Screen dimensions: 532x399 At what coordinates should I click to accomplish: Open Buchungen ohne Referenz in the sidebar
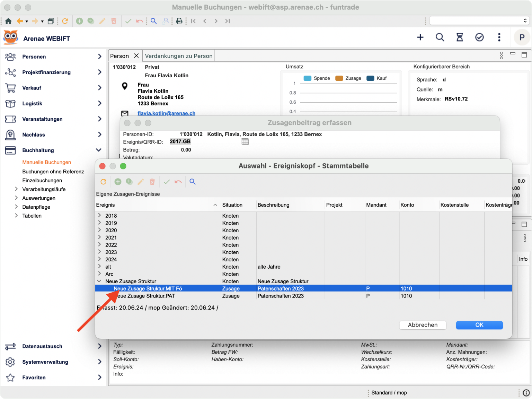click(53, 172)
